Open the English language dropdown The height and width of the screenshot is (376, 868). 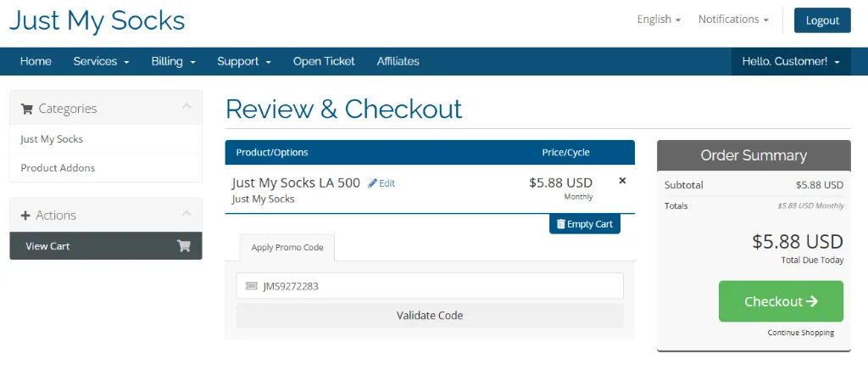point(658,20)
